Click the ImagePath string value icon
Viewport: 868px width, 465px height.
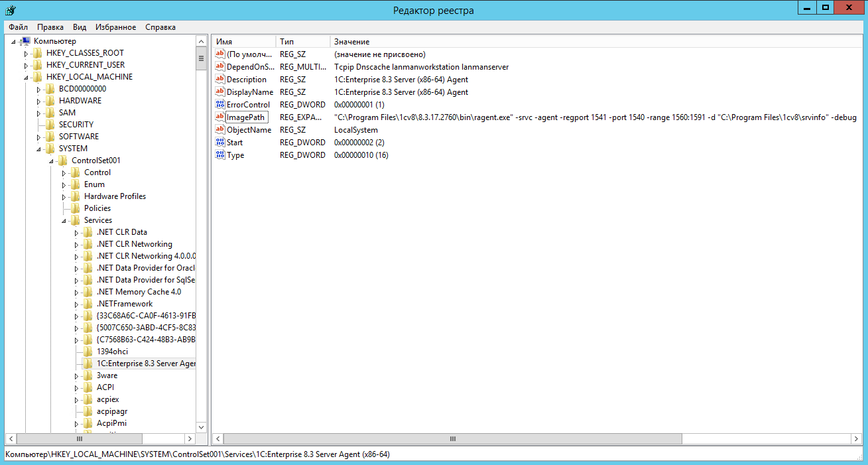click(x=220, y=117)
